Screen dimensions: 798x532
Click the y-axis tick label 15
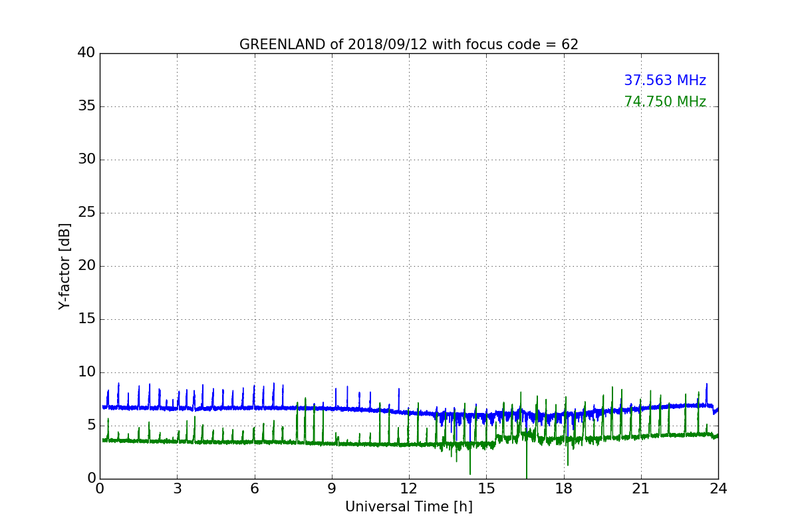pos(86,319)
